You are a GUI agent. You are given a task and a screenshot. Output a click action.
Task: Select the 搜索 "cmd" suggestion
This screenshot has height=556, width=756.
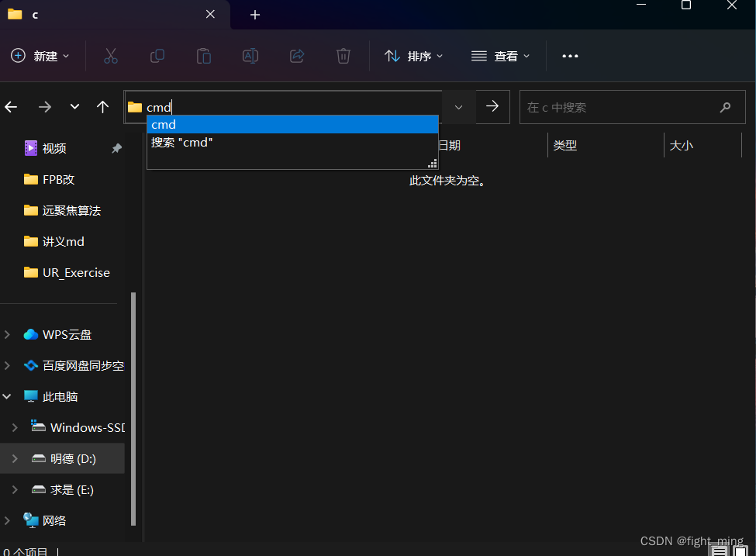coord(292,142)
